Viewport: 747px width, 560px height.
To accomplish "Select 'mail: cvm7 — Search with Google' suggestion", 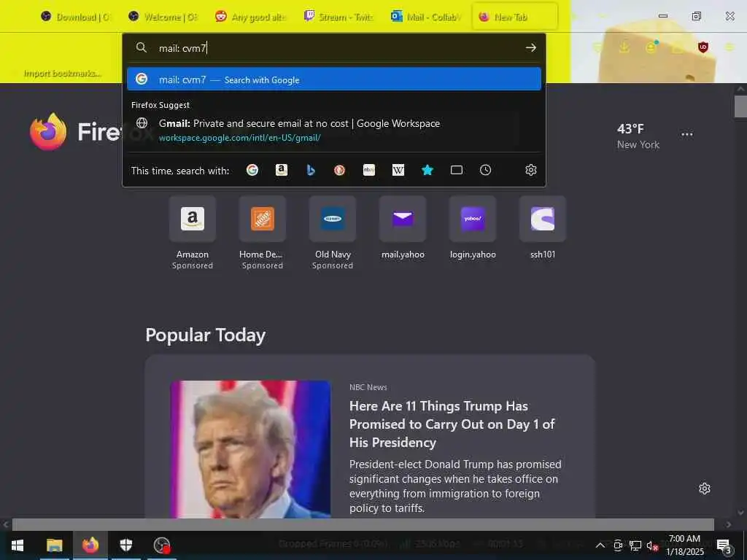I will coord(334,79).
